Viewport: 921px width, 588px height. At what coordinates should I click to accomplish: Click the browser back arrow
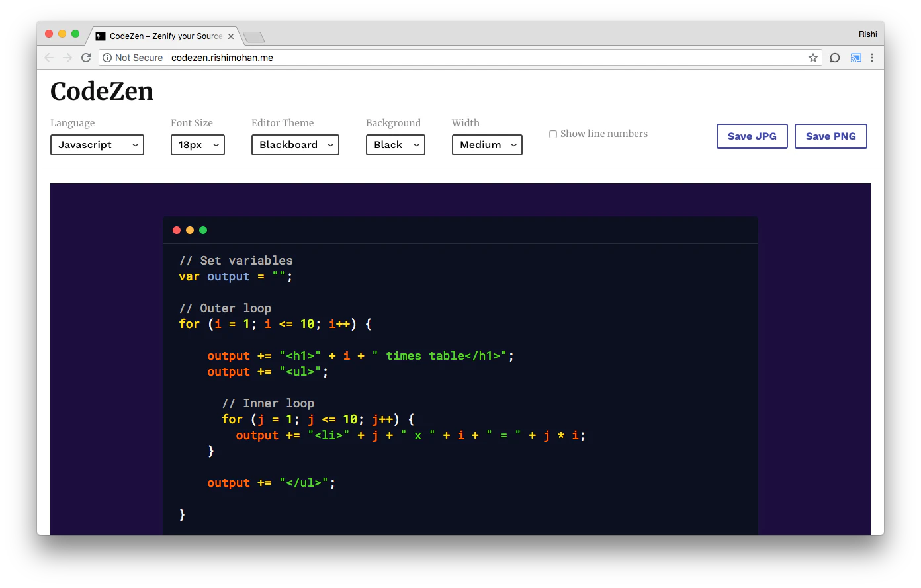(x=49, y=58)
